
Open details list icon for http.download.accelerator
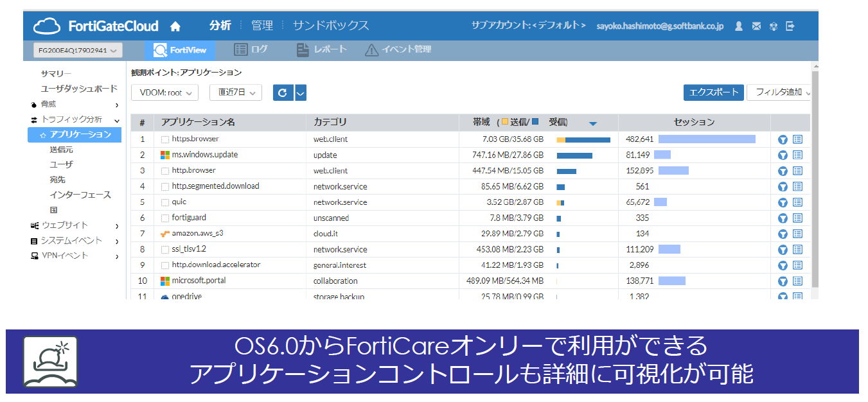click(x=797, y=265)
